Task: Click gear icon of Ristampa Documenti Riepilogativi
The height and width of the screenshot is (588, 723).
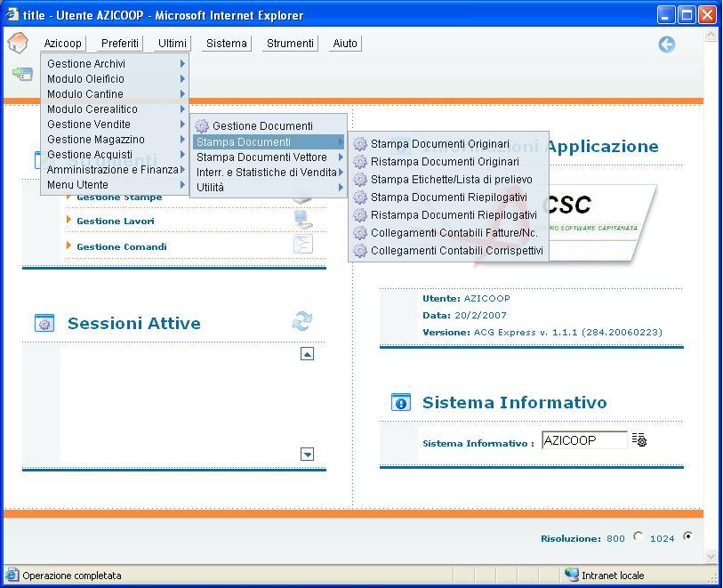Action: pos(360,215)
